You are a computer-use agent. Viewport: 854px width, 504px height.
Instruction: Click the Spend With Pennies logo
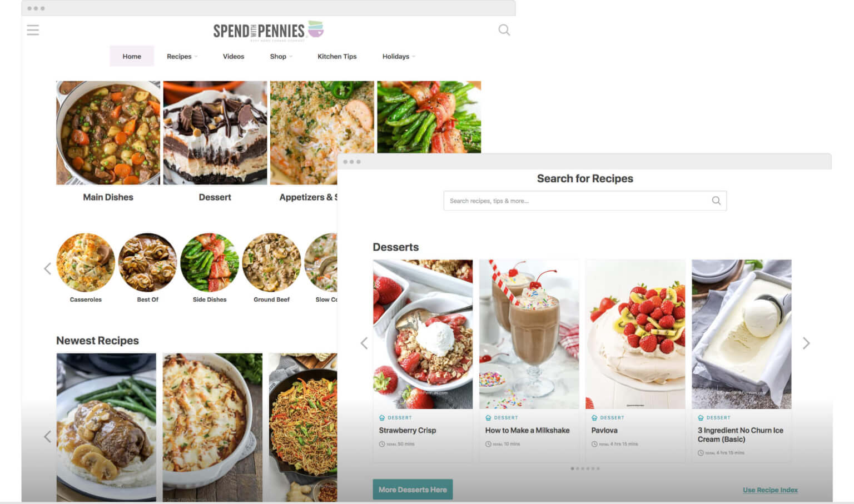pyautogui.click(x=268, y=31)
